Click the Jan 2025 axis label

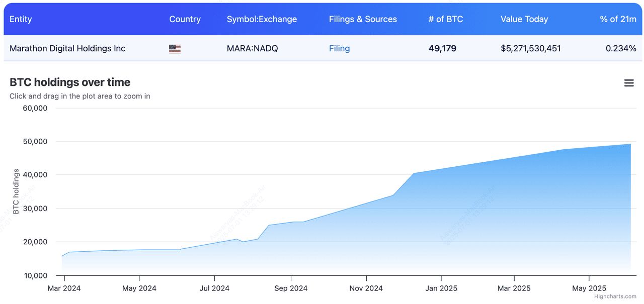[441, 288]
